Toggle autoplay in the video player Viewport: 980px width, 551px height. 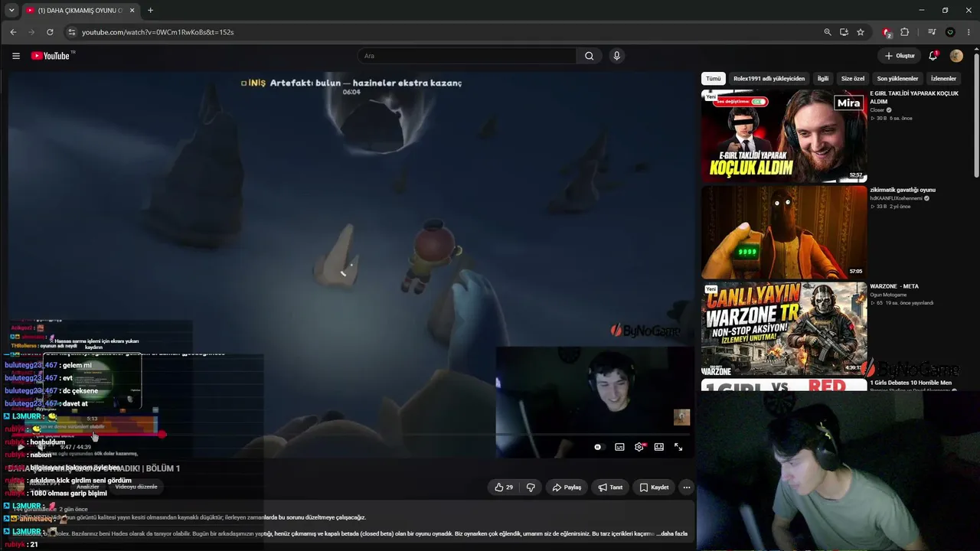(598, 447)
